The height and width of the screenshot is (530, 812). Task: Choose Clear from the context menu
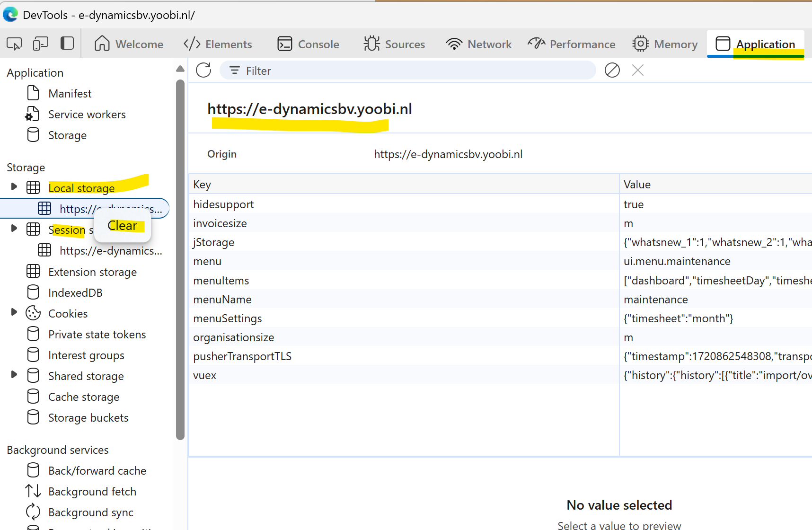123,225
